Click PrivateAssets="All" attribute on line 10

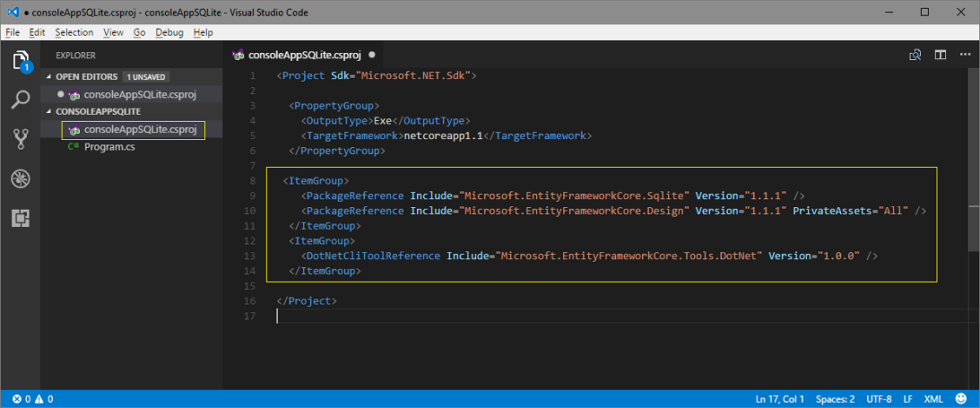(x=851, y=211)
